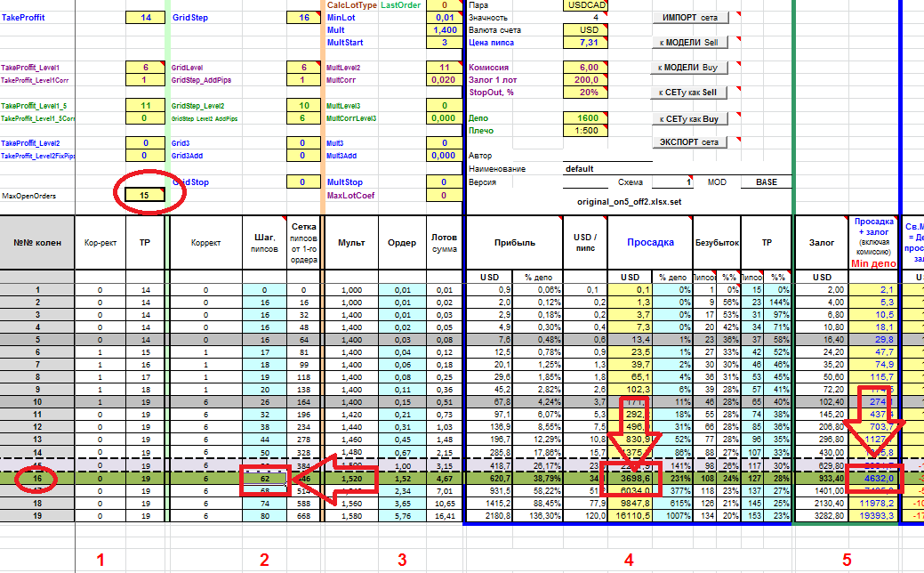
Task: Select the Плечо value cell 1:500
Action: pyautogui.click(x=586, y=130)
